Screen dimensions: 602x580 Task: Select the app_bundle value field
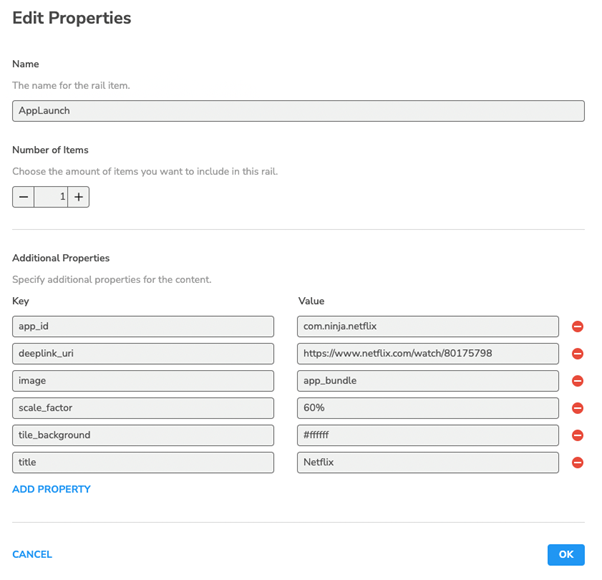pyautogui.click(x=428, y=380)
